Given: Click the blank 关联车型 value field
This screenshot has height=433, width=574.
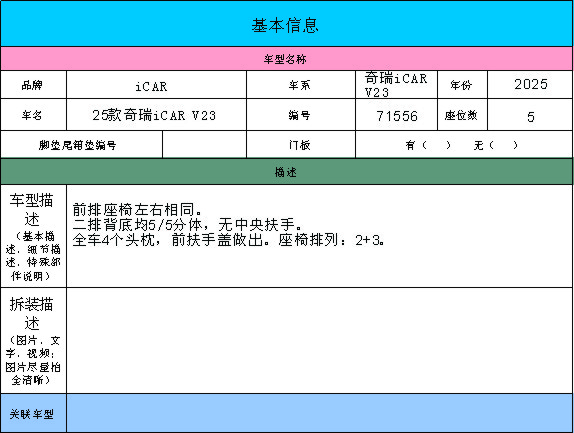Looking at the screenshot, I should tap(320, 413).
